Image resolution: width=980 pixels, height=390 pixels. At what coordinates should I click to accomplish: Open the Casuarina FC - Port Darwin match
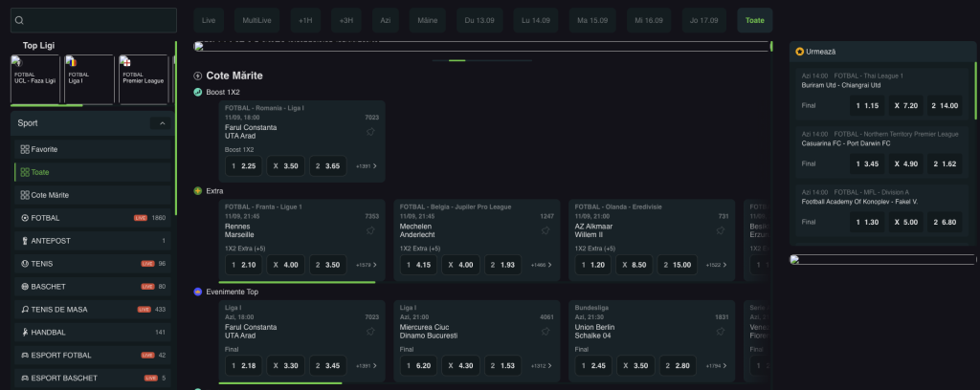(846, 142)
